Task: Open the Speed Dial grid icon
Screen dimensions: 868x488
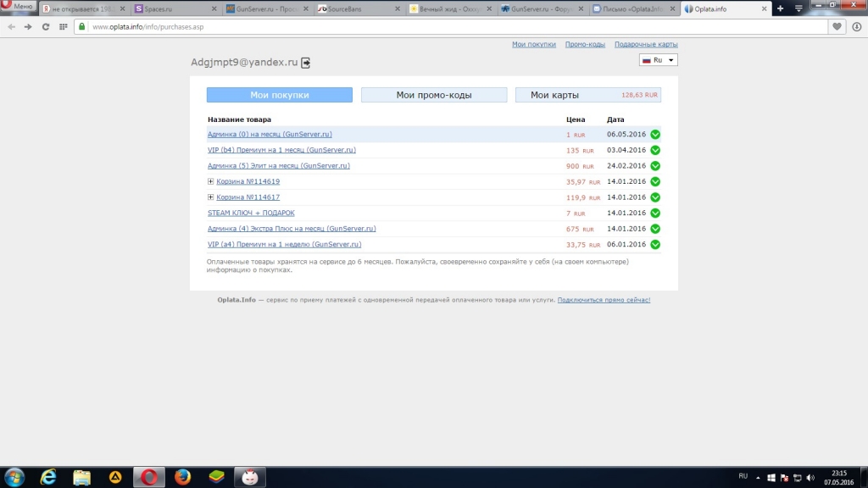Action: point(64,26)
